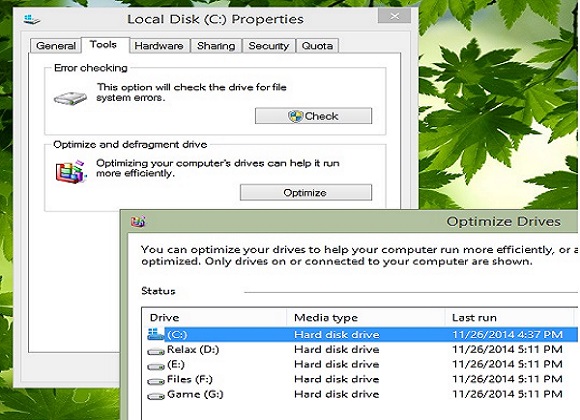Open the Hardware tab
The height and width of the screenshot is (420, 580).
pyautogui.click(x=159, y=46)
